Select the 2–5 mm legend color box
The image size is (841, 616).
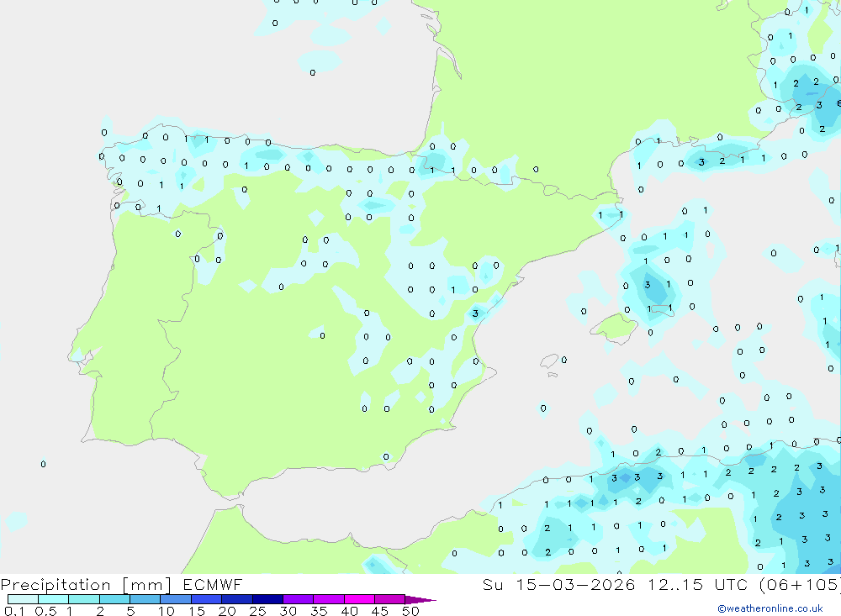(114, 599)
